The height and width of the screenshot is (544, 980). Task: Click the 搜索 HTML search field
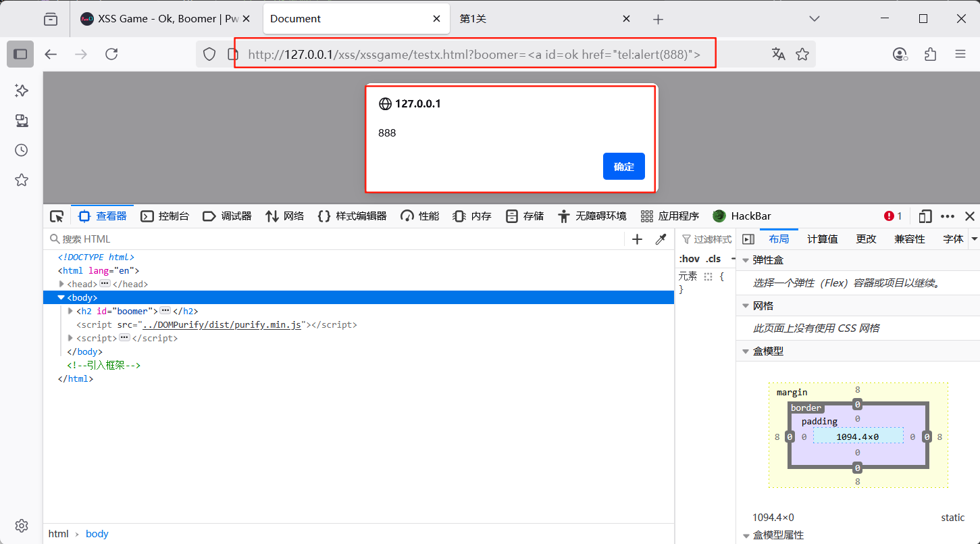[x=336, y=239]
